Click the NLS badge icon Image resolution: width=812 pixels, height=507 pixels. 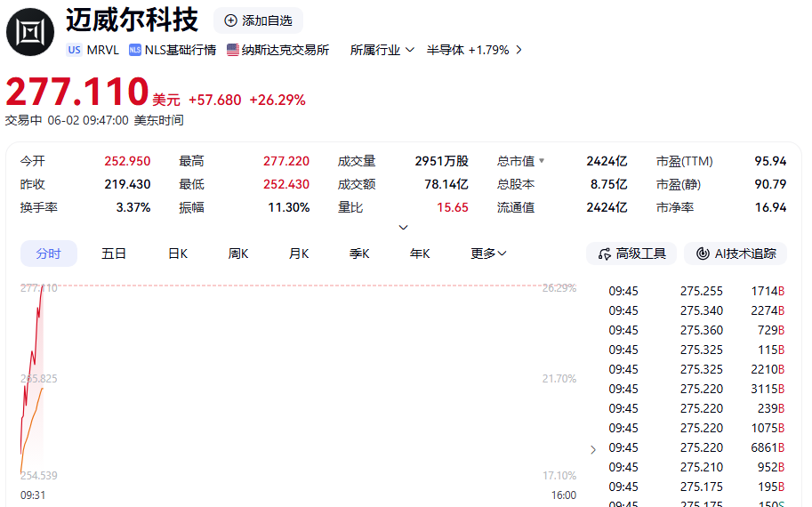click(x=135, y=50)
